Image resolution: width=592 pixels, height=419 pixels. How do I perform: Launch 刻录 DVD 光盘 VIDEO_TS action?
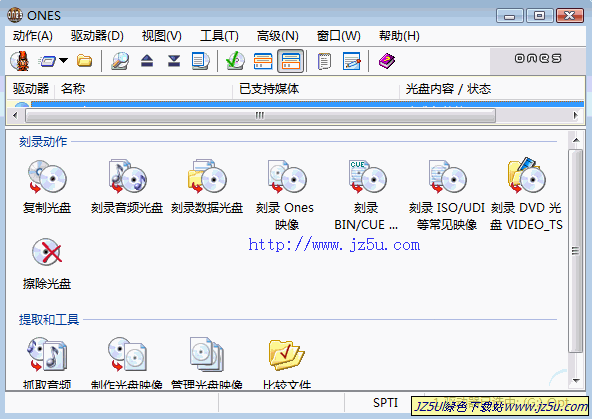[x=526, y=195]
